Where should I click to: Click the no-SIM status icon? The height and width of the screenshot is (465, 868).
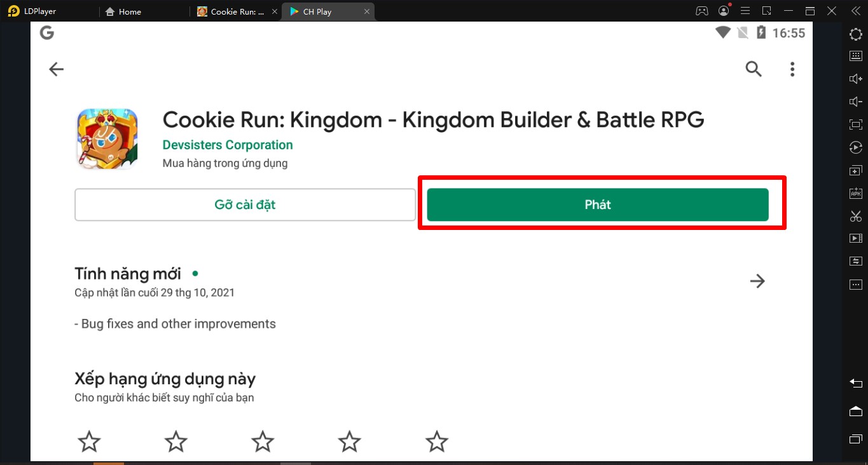(x=743, y=32)
